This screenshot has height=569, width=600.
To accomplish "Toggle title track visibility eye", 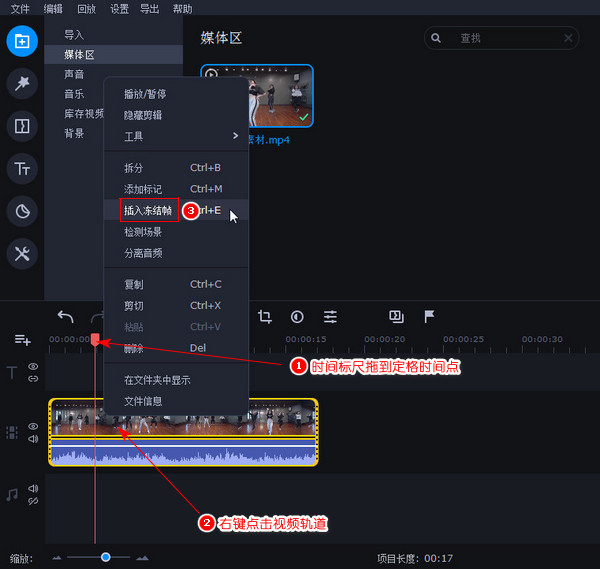I will [x=33, y=367].
